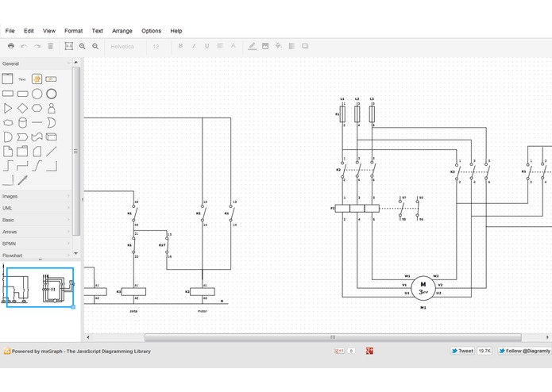552x392 pixels.
Task: Open the Edit menu
Action: 29,31
